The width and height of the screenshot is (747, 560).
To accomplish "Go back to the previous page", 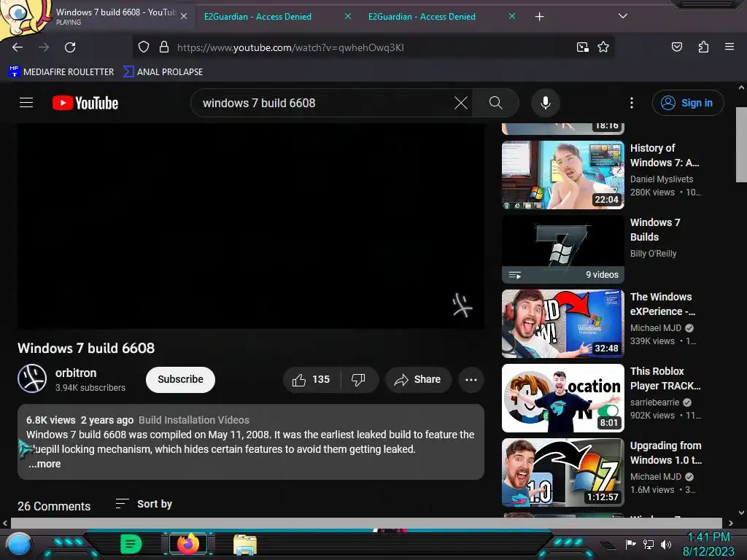I will click(18, 47).
